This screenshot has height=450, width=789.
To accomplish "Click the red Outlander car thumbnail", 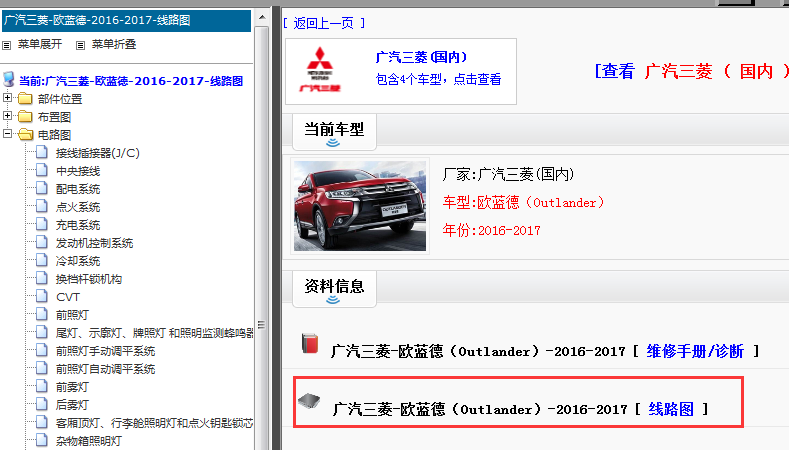I will coord(360,206).
